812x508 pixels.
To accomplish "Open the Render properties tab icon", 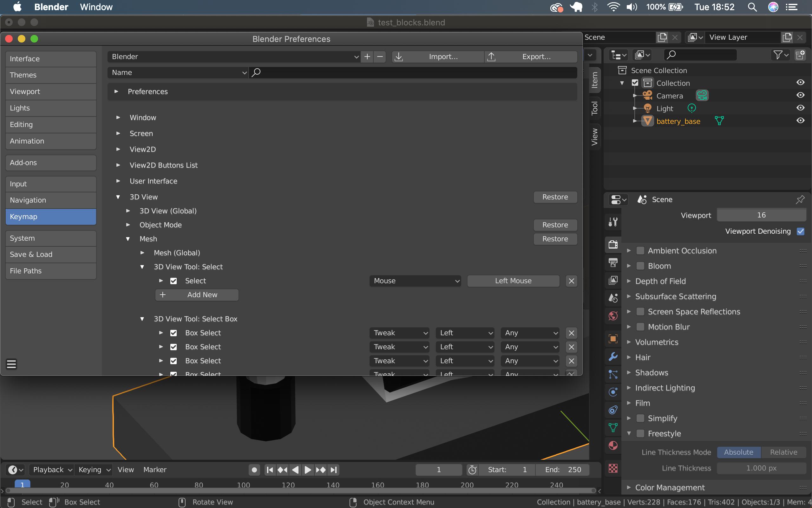I will 613,244.
